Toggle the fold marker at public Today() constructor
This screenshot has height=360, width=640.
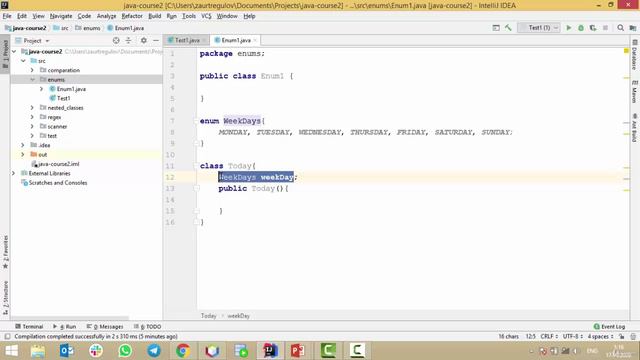click(x=196, y=188)
